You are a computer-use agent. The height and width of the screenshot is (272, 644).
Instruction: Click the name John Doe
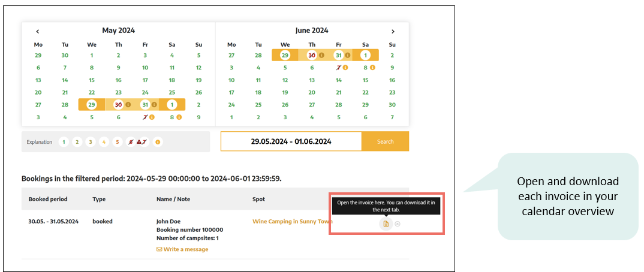pyautogui.click(x=168, y=221)
